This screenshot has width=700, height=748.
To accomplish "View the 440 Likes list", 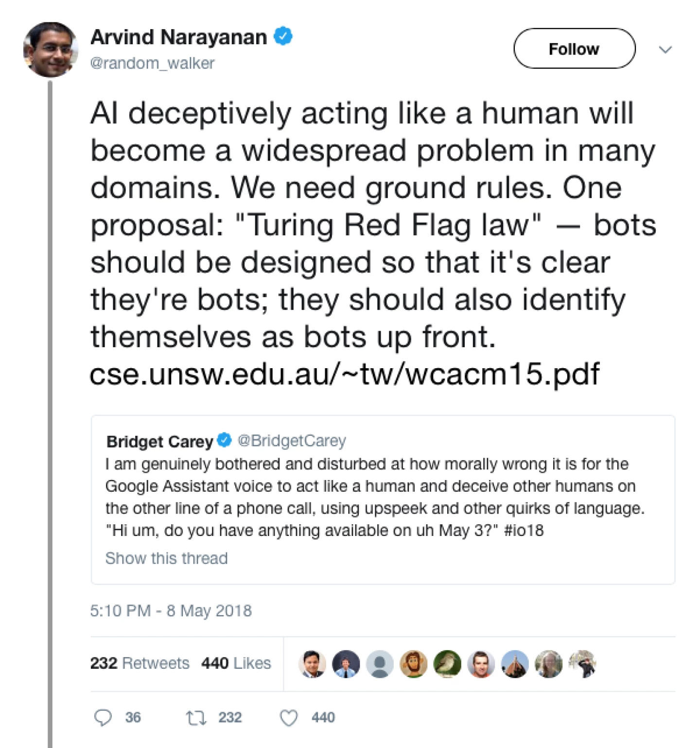I will pyautogui.click(x=236, y=663).
